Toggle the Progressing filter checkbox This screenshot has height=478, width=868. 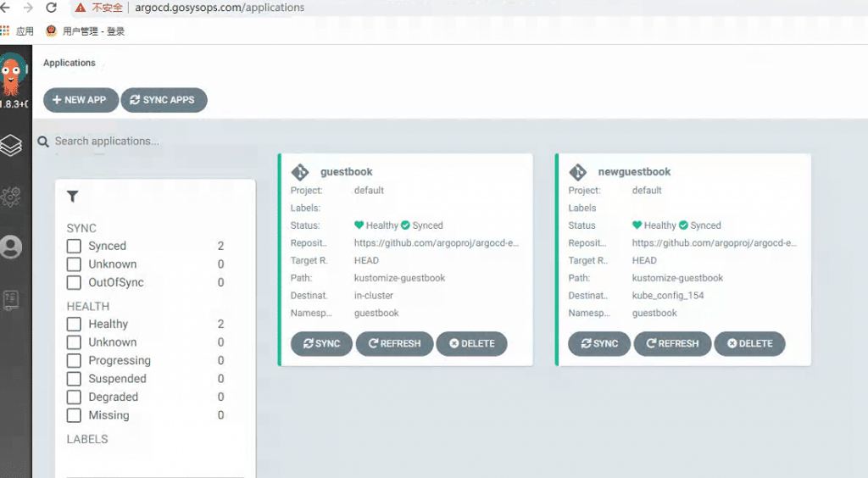[74, 361]
